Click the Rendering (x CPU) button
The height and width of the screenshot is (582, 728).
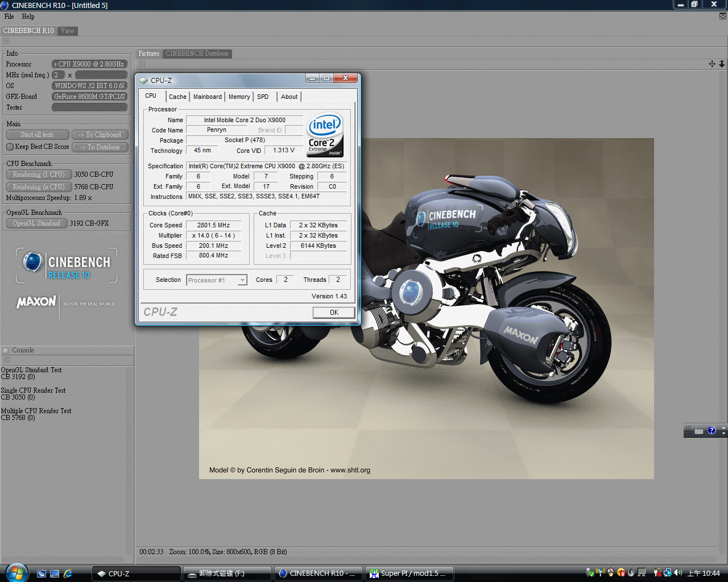[x=39, y=187]
